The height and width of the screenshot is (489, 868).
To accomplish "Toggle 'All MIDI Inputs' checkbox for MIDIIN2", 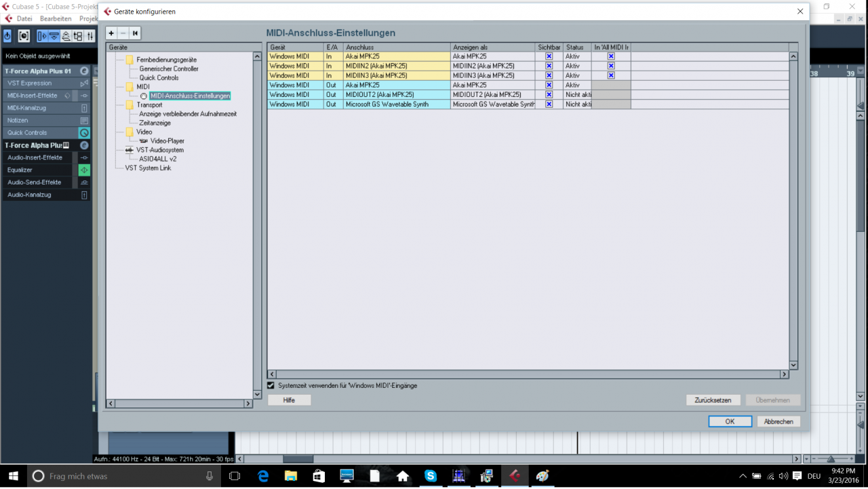I will pos(611,66).
